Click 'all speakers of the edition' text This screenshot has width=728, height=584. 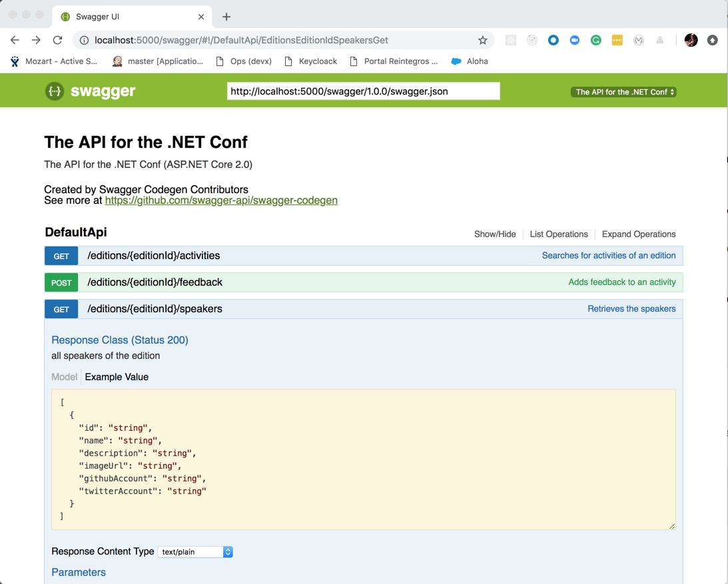click(x=106, y=356)
